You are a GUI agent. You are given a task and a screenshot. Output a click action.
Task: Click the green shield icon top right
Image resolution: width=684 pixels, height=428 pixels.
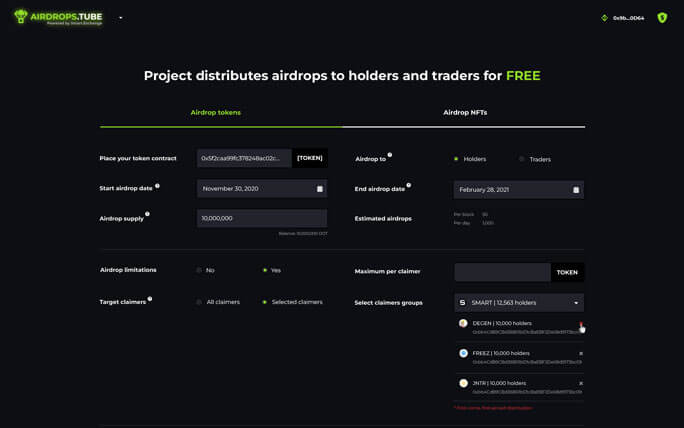coord(662,17)
